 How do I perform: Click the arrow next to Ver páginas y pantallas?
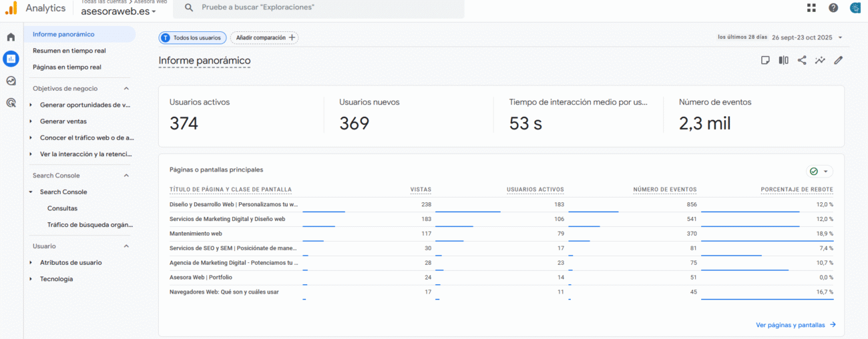pyautogui.click(x=833, y=325)
